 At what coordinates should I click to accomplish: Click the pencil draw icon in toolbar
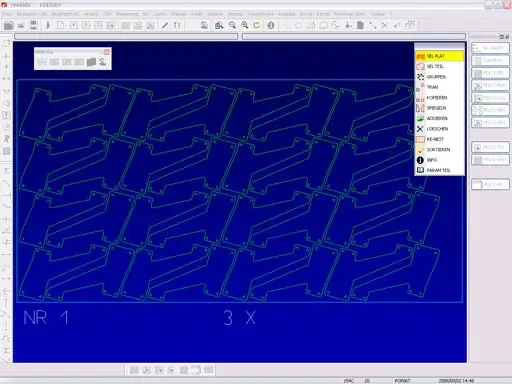click(x=165, y=25)
